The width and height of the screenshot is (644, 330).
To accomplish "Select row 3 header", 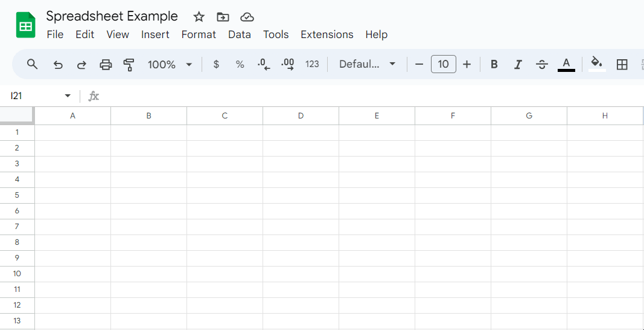I will pyautogui.click(x=17, y=164).
